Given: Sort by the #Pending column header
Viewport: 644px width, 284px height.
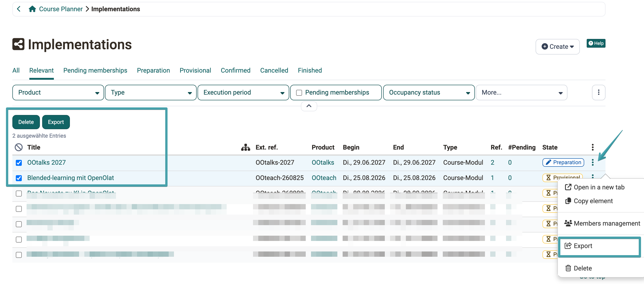Looking at the screenshot, I should [x=521, y=147].
